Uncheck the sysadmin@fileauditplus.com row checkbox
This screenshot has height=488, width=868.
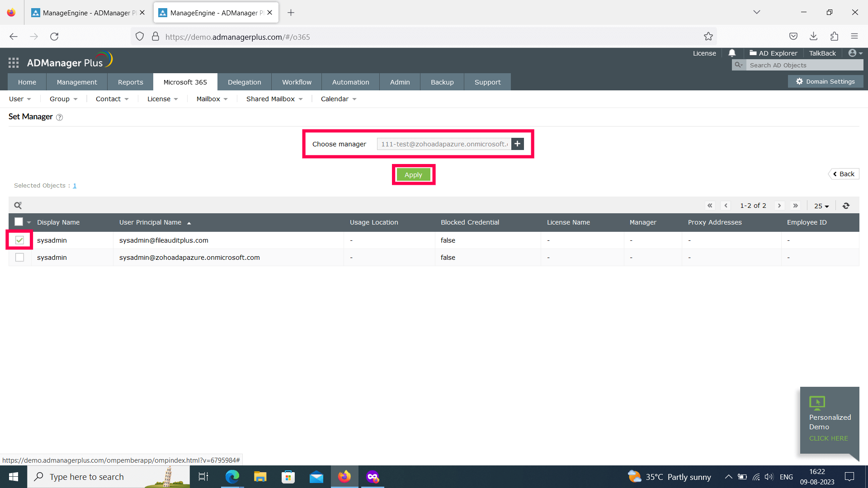(19, 240)
